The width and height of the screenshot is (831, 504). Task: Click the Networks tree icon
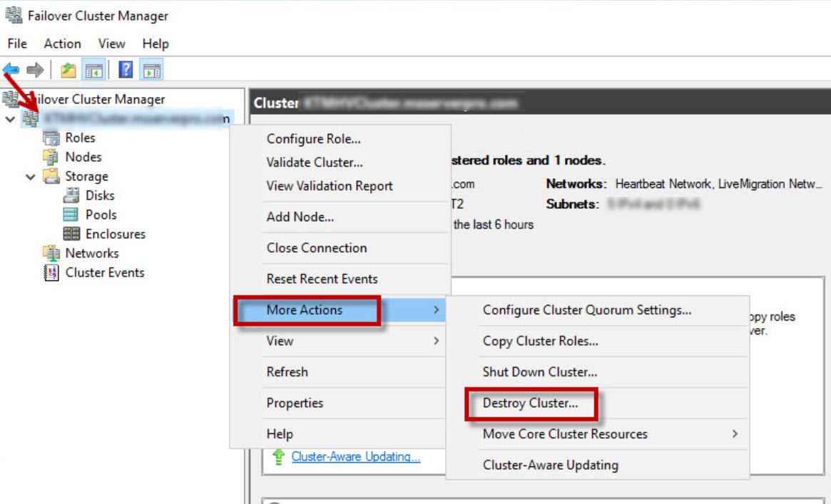51,254
